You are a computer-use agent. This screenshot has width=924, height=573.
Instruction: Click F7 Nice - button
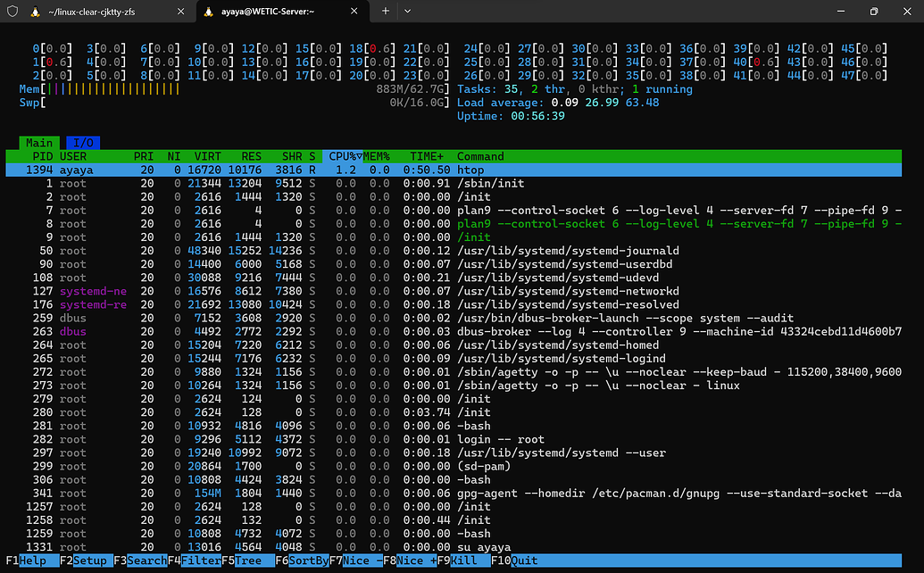(x=356, y=561)
